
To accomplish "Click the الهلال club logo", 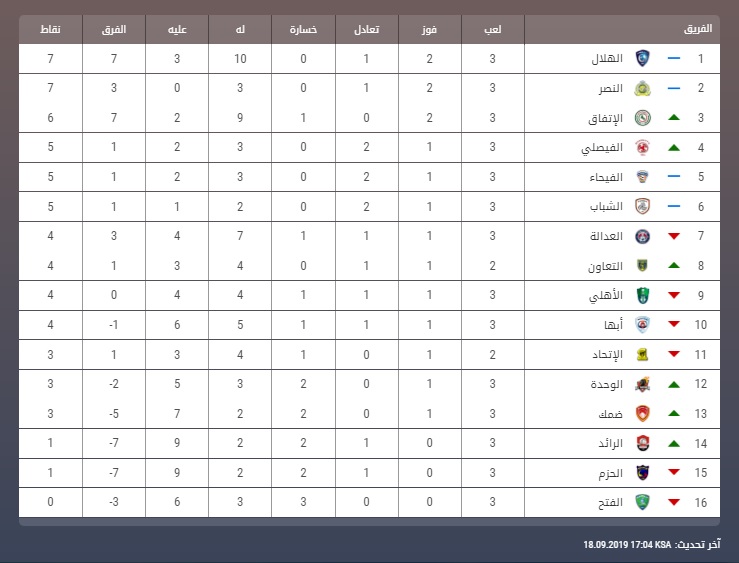I will tap(642, 58).
